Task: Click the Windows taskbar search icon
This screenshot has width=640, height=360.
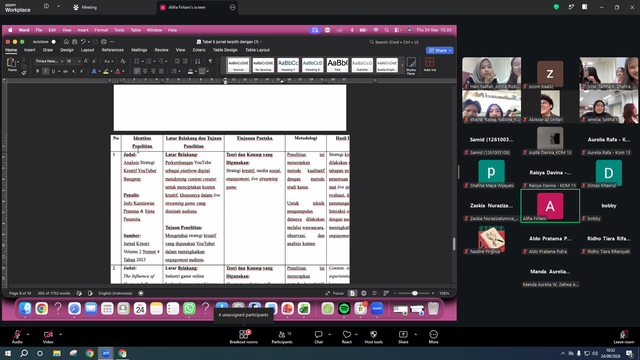Action: [24, 353]
